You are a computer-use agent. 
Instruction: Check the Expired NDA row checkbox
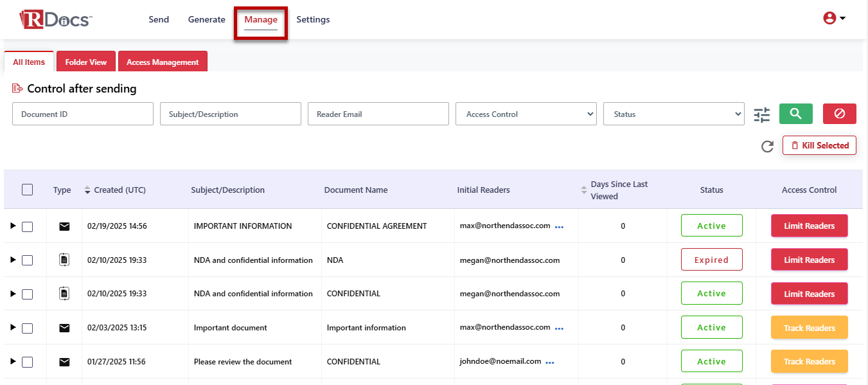[27, 260]
